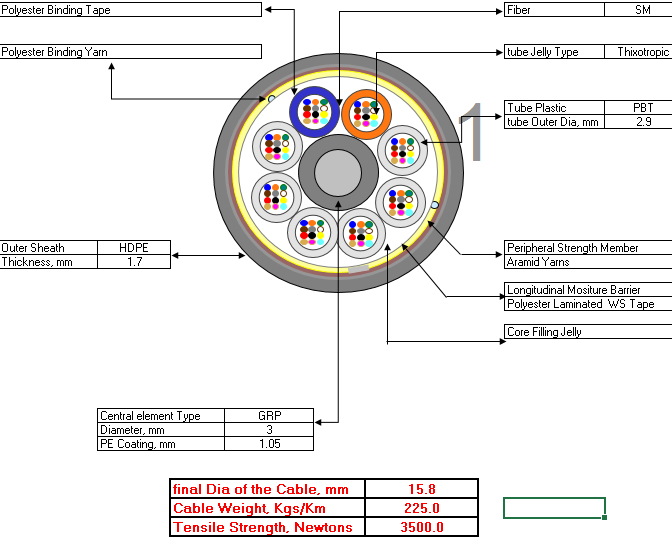Viewport: 672px width, 543px height.
Task: Select the 'Polyester Binding Tape' cell
Action: coord(130,10)
